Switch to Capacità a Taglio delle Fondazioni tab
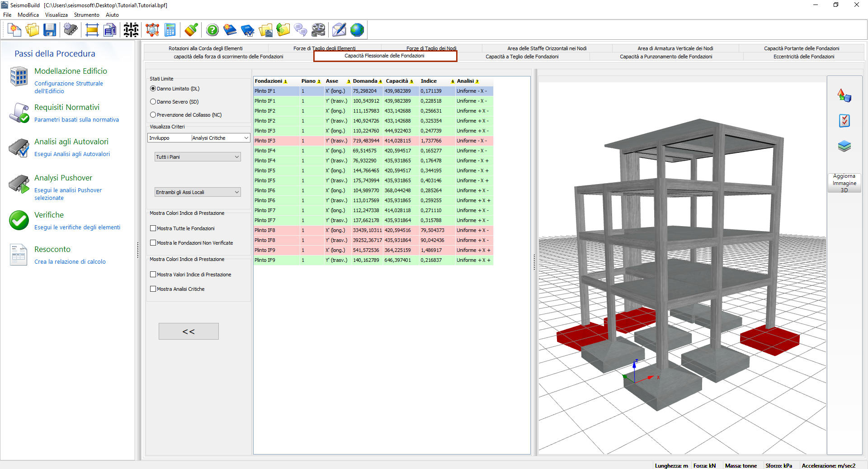Screen dimensions: 868x469 coord(522,57)
